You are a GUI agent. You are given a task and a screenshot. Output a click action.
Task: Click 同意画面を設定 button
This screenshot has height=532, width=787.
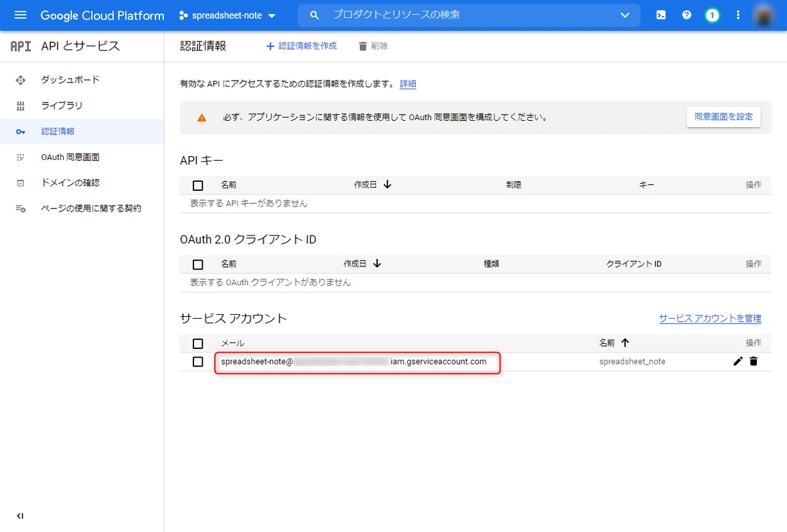click(x=723, y=117)
